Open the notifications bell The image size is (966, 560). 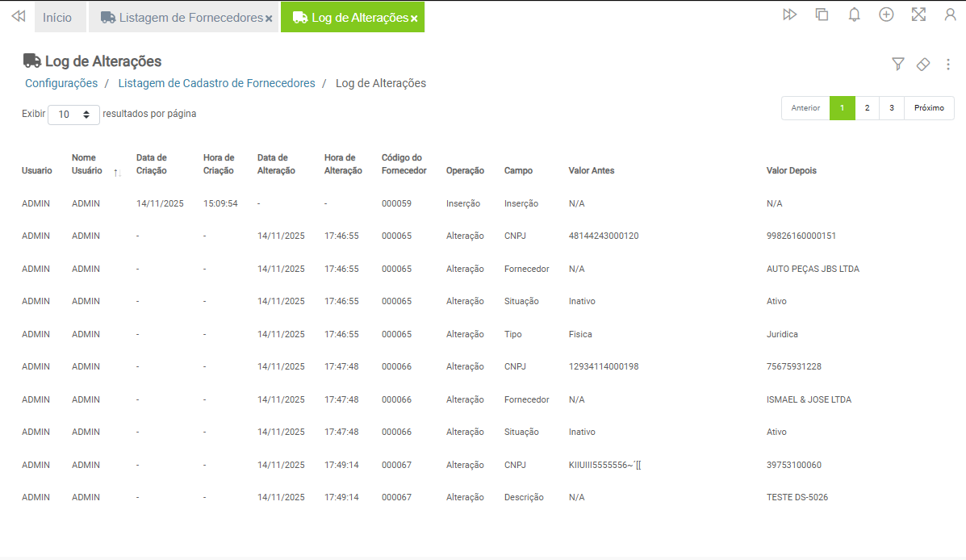click(x=854, y=15)
